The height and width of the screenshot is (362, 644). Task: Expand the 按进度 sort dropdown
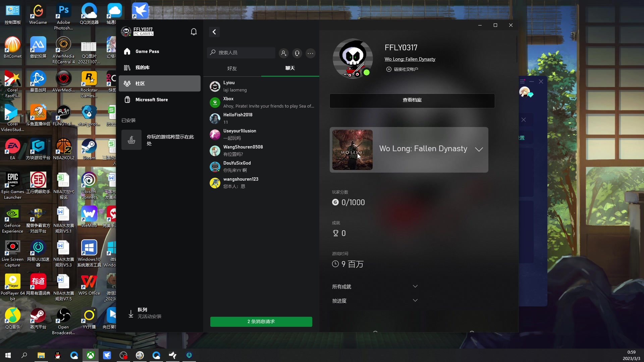375,301
